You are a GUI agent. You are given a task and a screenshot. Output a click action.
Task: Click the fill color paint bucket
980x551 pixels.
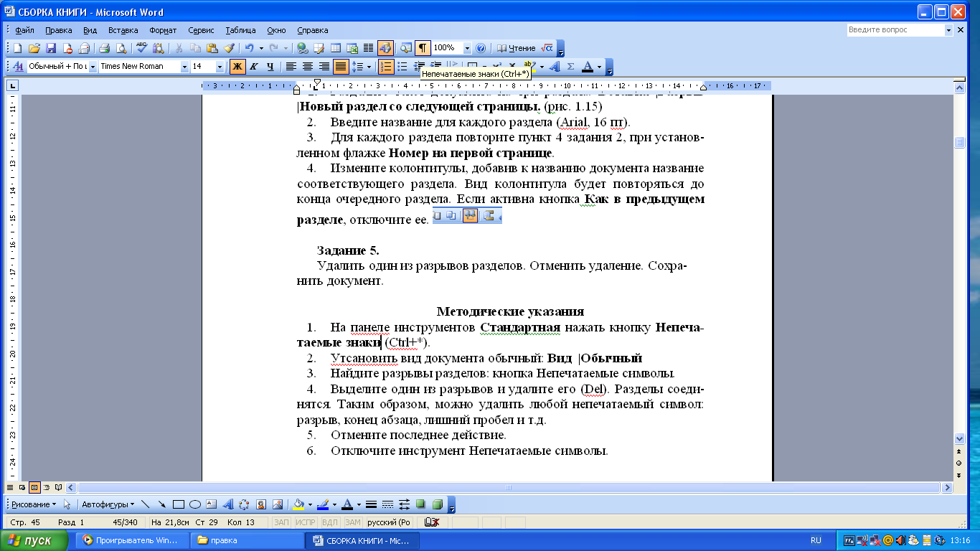(x=300, y=504)
